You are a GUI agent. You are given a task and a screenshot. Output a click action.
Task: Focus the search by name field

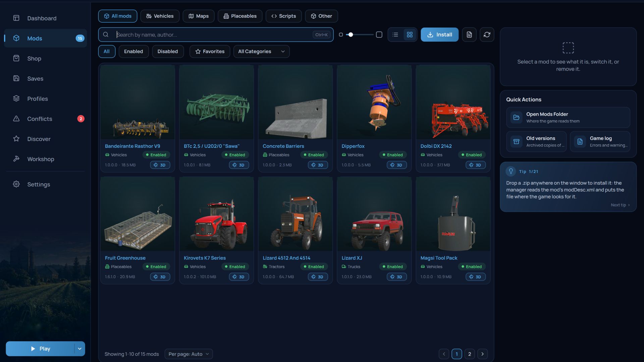click(216, 35)
